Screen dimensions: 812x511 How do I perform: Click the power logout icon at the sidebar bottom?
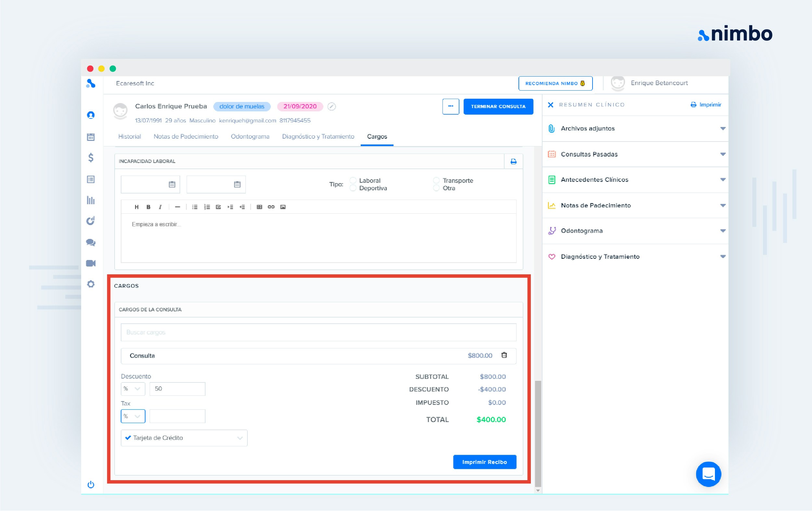(x=91, y=485)
